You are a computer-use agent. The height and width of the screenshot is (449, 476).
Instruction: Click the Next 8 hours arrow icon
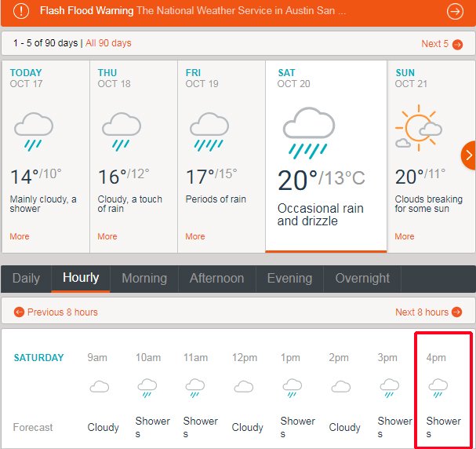(x=456, y=312)
